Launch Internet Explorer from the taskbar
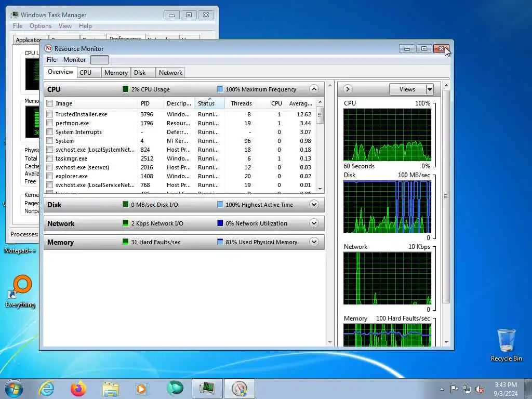The image size is (532, 399). [x=46, y=389]
